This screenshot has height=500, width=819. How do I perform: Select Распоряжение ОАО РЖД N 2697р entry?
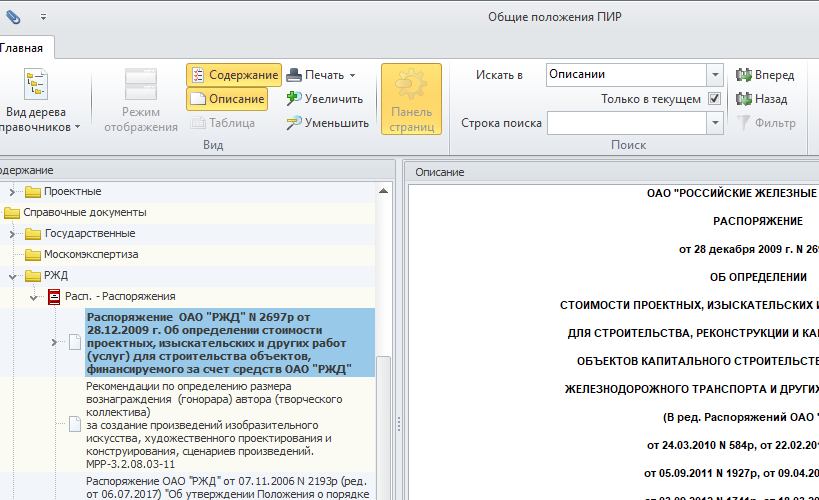click(230, 343)
